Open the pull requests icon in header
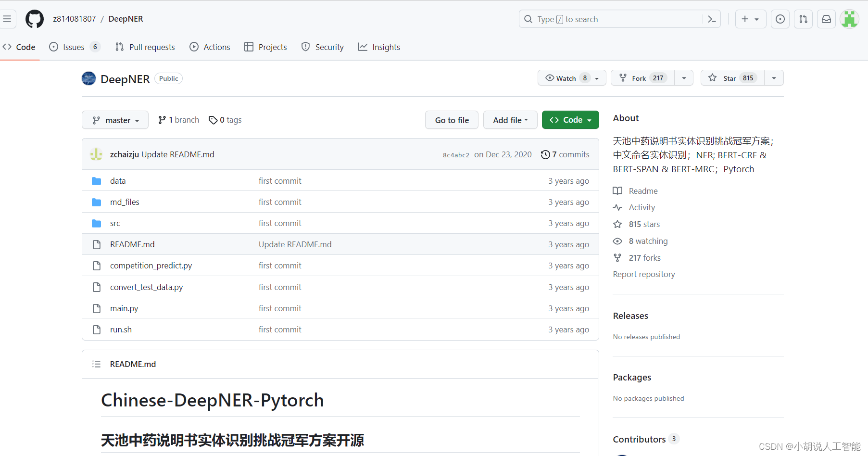The image size is (868, 456). (x=803, y=19)
